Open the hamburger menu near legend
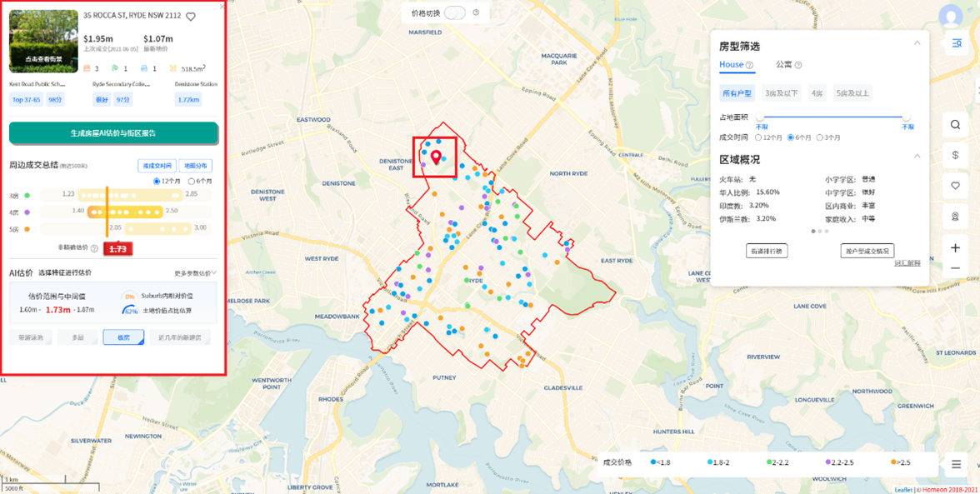The height and width of the screenshot is (494, 980). 956,464
